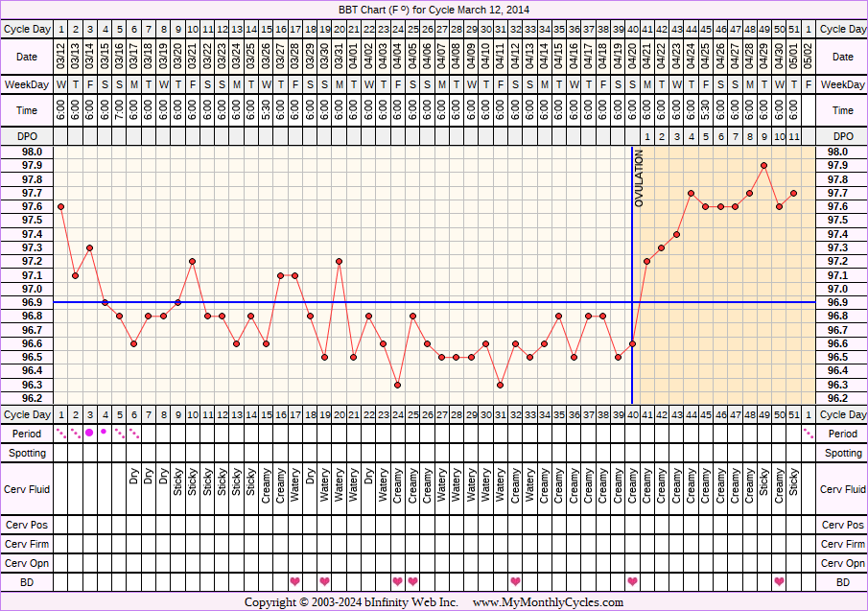Click the BD heart on cycle day 40
The width and height of the screenshot is (868, 611).
click(632, 581)
